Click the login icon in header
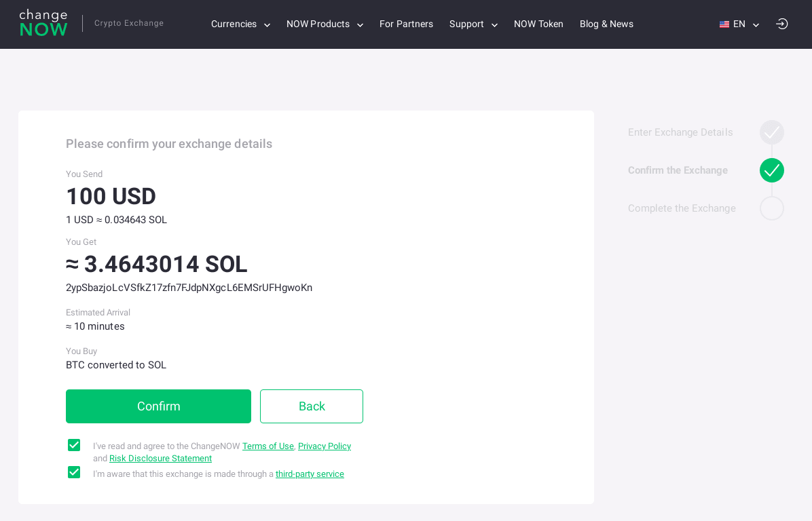 782,24
